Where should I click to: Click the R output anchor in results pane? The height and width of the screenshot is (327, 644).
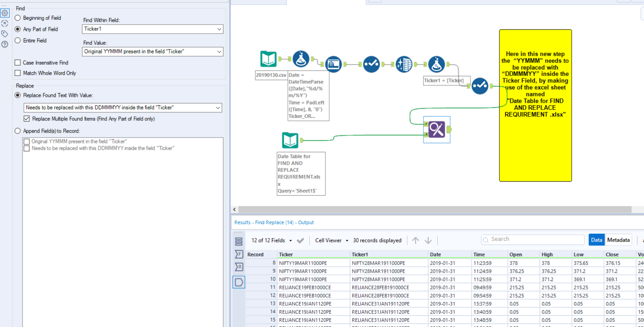point(239,267)
